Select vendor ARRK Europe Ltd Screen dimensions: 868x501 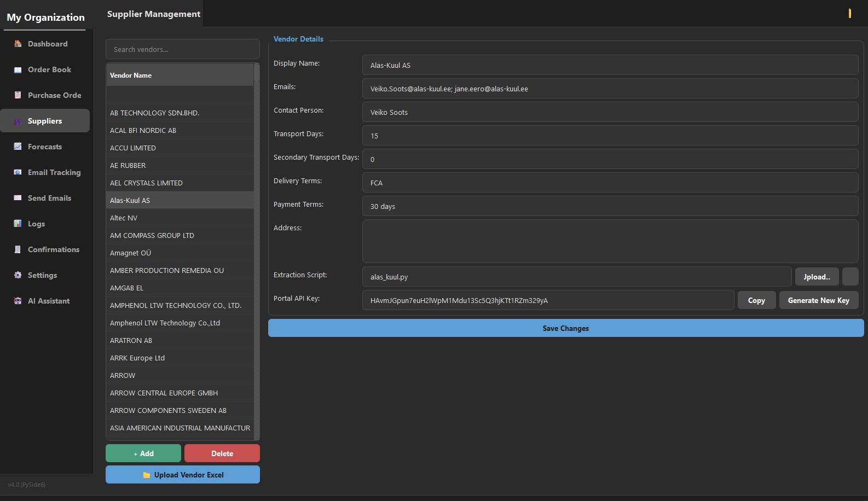click(x=180, y=358)
